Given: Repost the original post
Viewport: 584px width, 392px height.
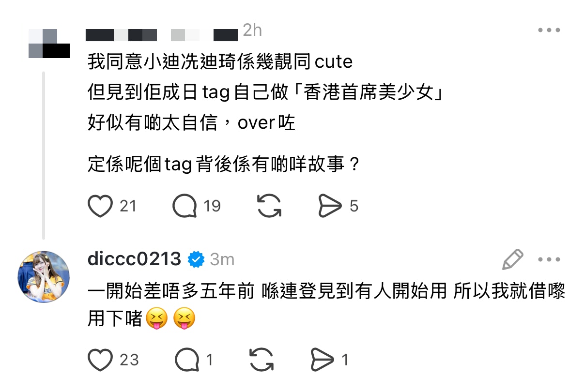Looking at the screenshot, I should tap(269, 206).
